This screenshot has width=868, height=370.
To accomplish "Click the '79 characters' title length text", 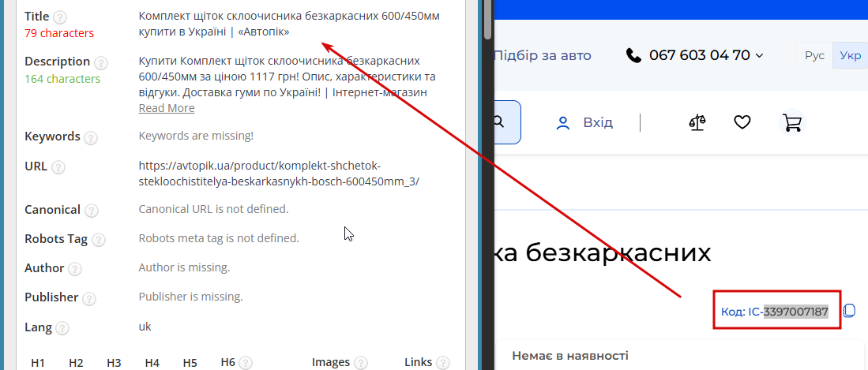I will click(x=59, y=33).
